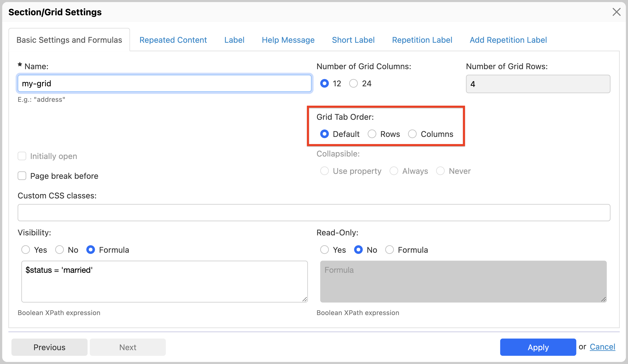The image size is (628, 364).
Task: Select Columns for Grid Tab Order
Action: [x=412, y=133]
